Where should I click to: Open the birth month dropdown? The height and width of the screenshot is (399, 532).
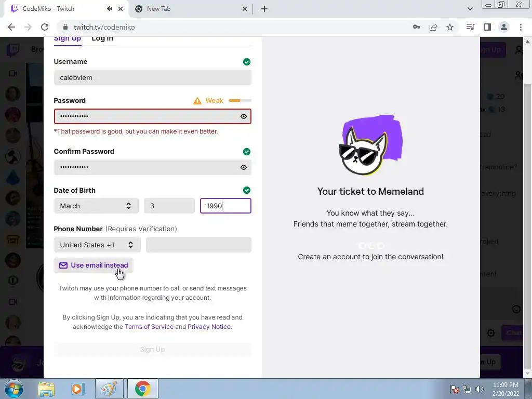point(96,206)
